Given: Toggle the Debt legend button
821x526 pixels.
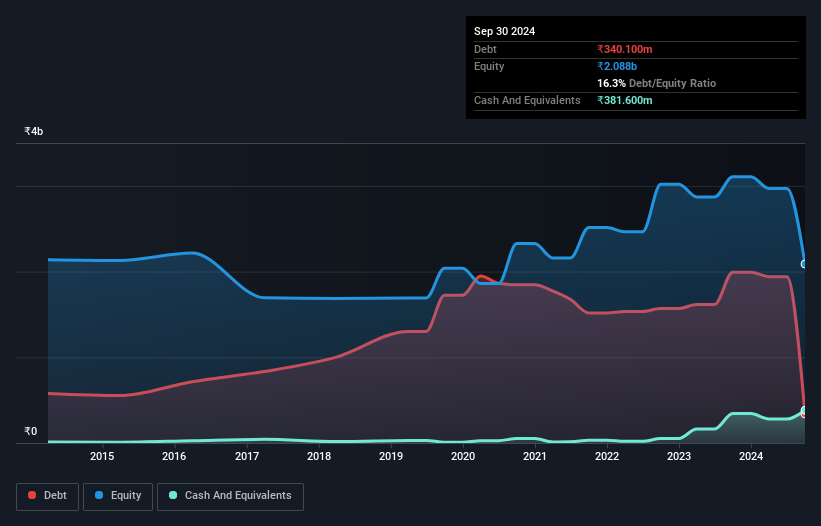Looking at the screenshot, I should (48, 496).
